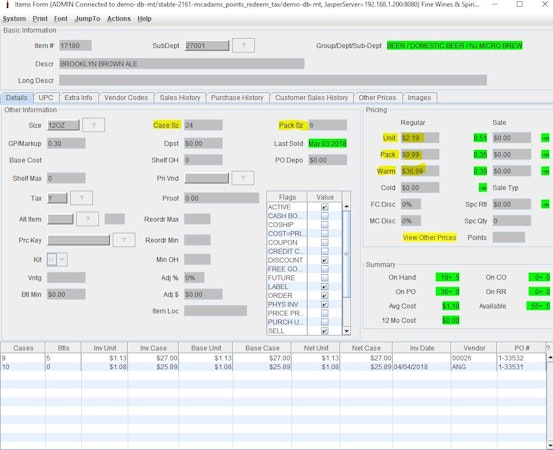Uncheck the ACTIVE flag checkbox
The height and width of the screenshot is (450, 553).
[324, 207]
